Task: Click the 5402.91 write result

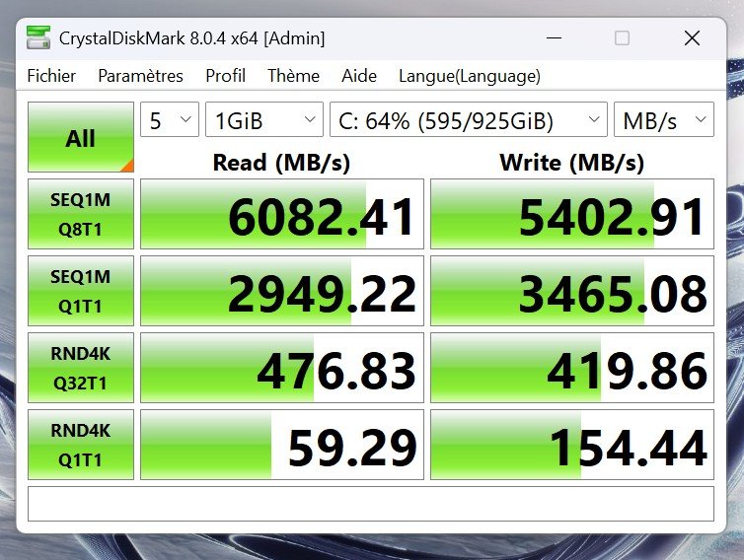Action: pyautogui.click(x=572, y=214)
